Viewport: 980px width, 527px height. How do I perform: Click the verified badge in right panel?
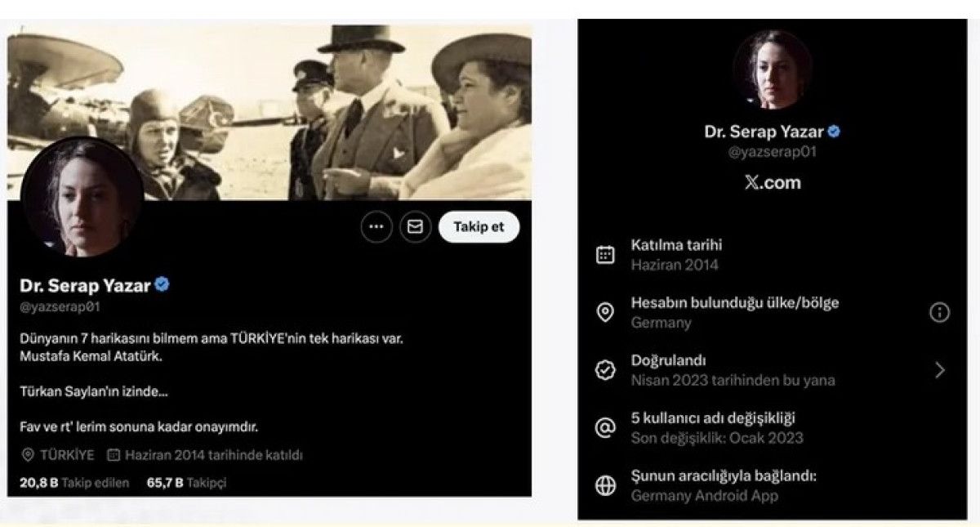(835, 132)
